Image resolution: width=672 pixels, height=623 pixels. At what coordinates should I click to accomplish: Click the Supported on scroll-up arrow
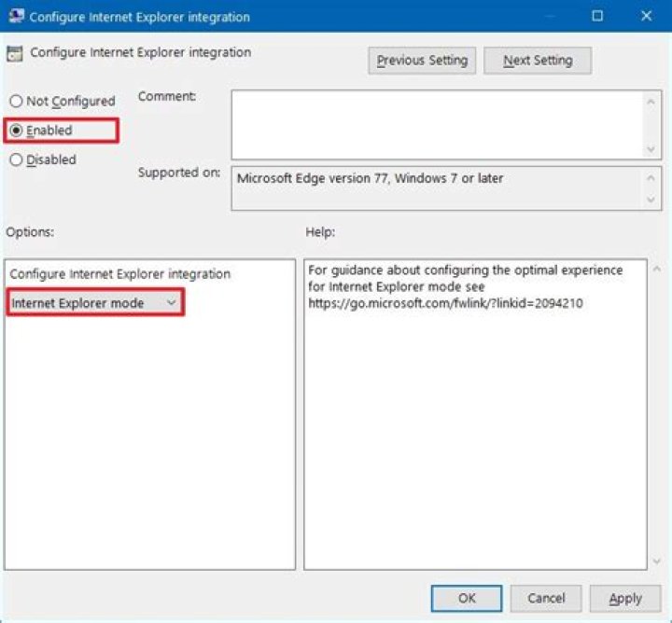point(651,178)
